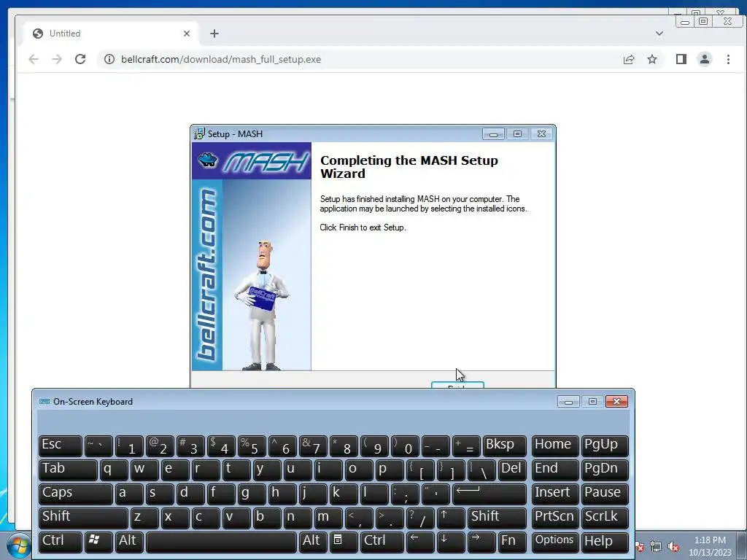Toggle the ScrLk key
Image resolution: width=747 pixels, height=560 pixels.
605,518
